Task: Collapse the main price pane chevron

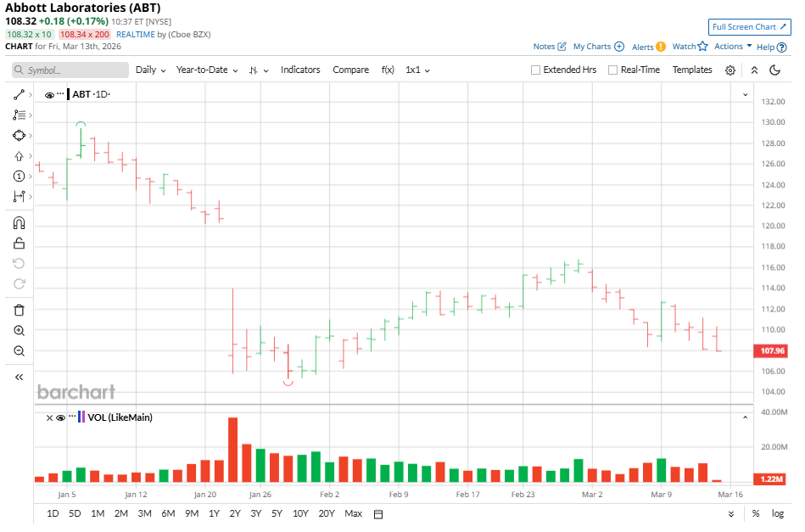Action: click(746, 95)
